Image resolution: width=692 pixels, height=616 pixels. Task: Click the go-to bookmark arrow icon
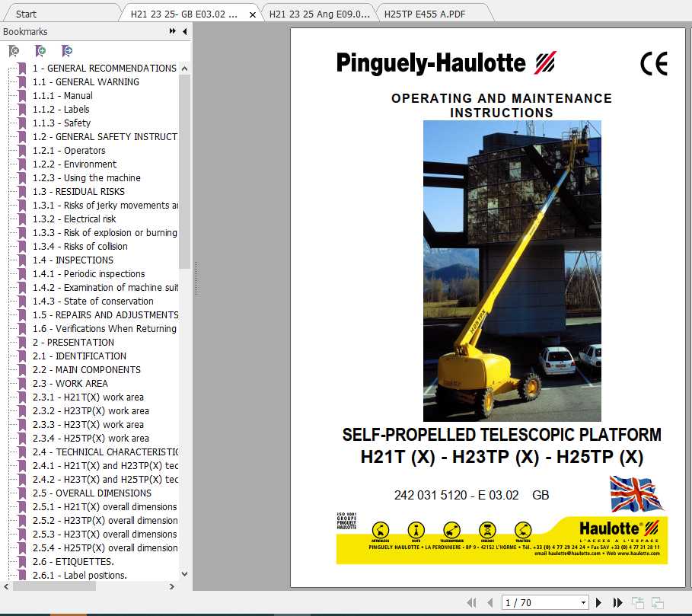click(x=67, y=51)
